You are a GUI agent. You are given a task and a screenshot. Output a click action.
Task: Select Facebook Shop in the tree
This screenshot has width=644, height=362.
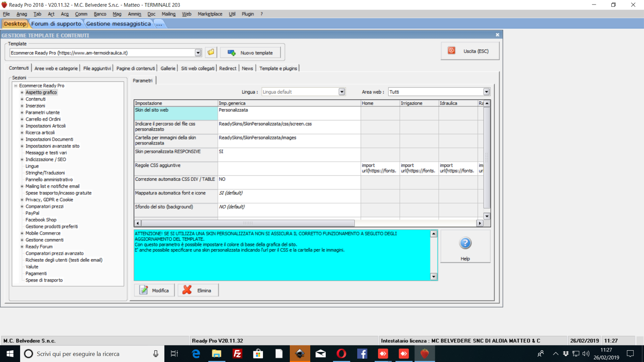pyautogui.click(x=41, y=220)
